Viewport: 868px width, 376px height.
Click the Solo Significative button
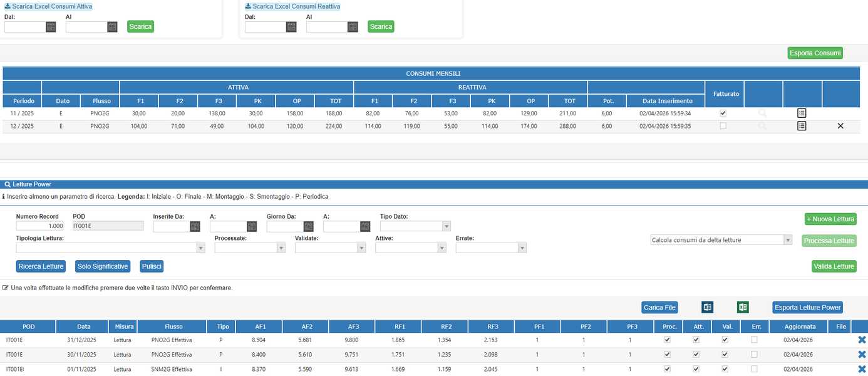(103, 266)
